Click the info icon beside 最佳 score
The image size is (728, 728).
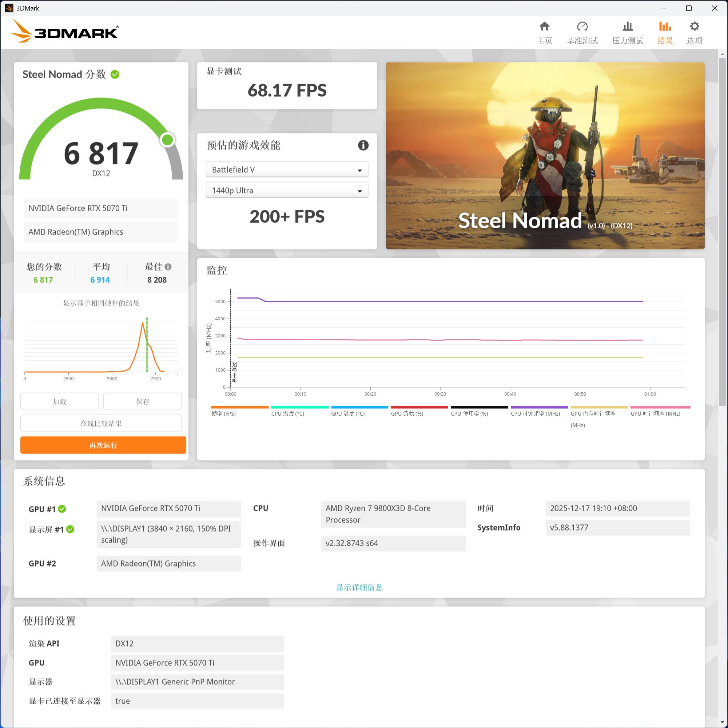point(168,267)
